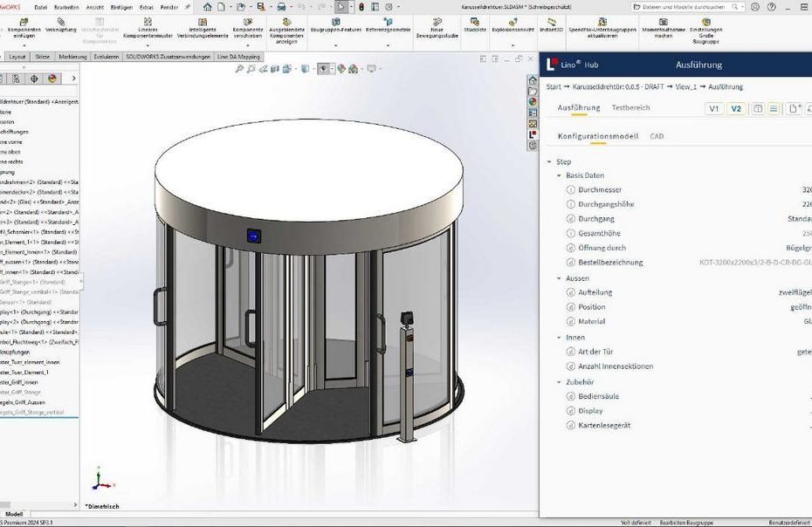Collapse the Basis Daten section
The image size is (812, 527).
(x=560, y=175)
